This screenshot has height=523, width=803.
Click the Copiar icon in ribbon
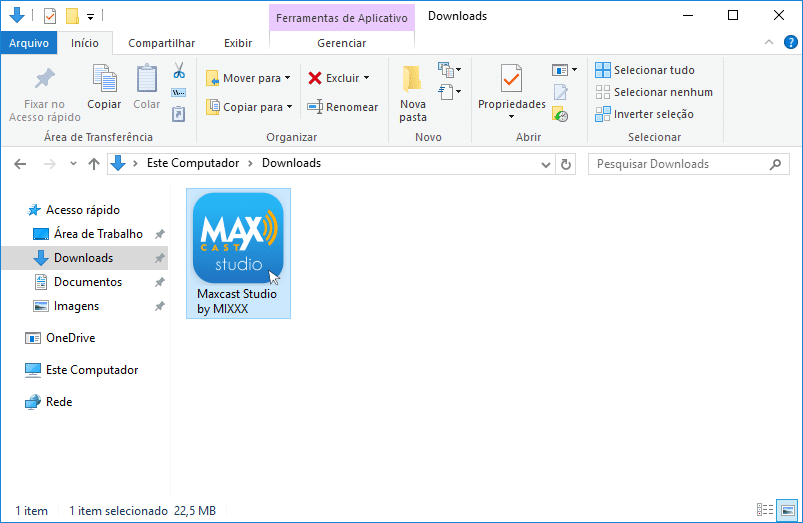tap(104, 78)
